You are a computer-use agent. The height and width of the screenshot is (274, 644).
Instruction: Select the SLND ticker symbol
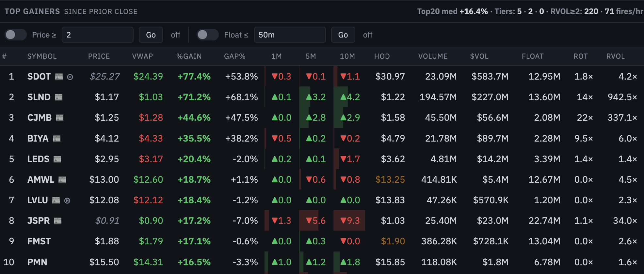[39, 97]
